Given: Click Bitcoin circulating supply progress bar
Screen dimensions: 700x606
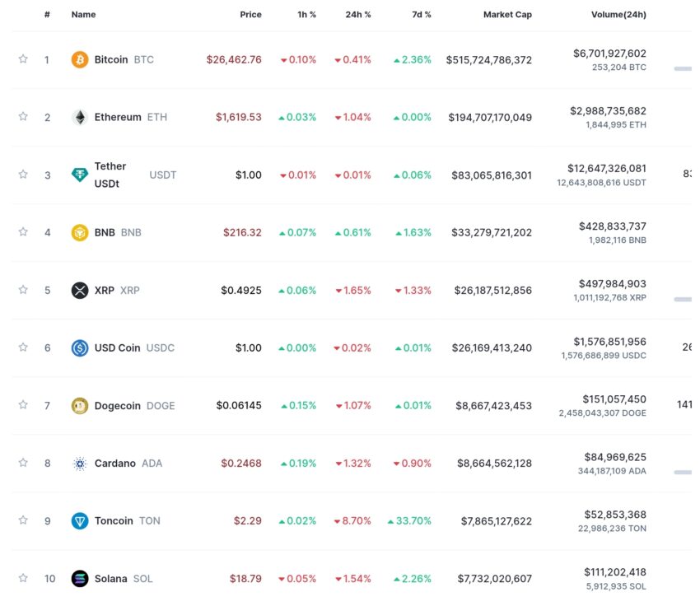Looking at the screenshot, I should pyautogui.click(x=683, y=68).
